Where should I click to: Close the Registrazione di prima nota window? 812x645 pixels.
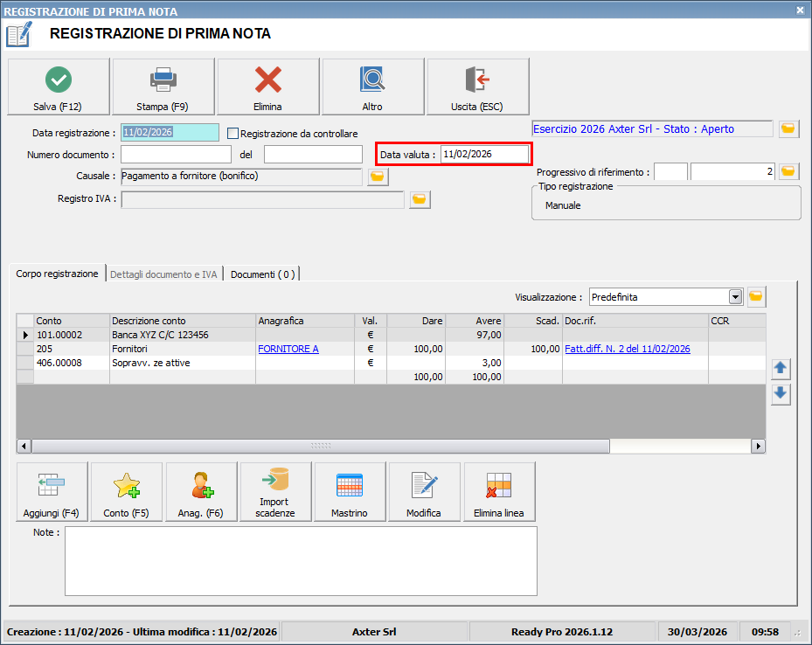point(800,10)
